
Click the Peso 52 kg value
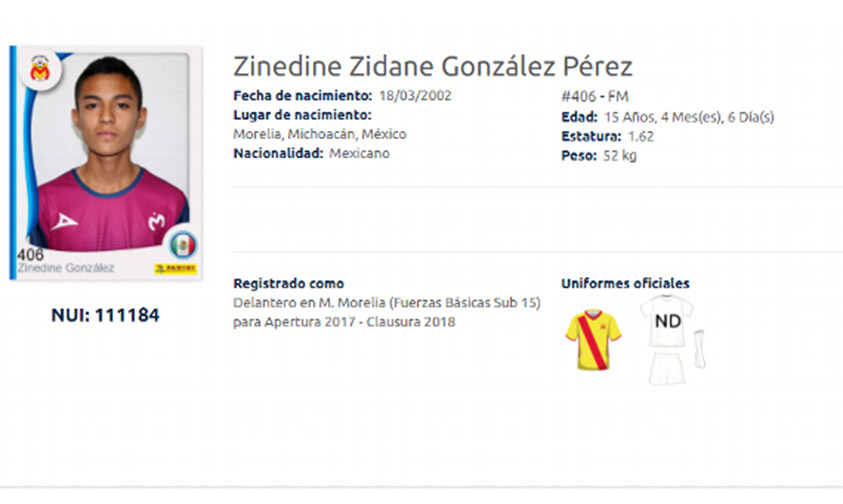point(620,156)
